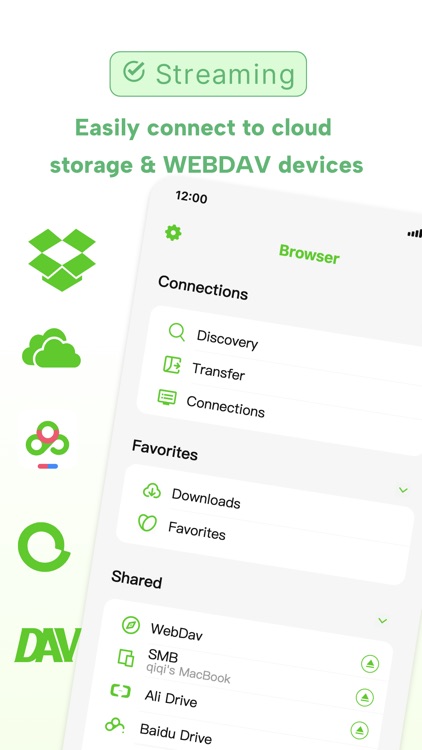Click the Transfer arrow icon

[x=172, y=364]
